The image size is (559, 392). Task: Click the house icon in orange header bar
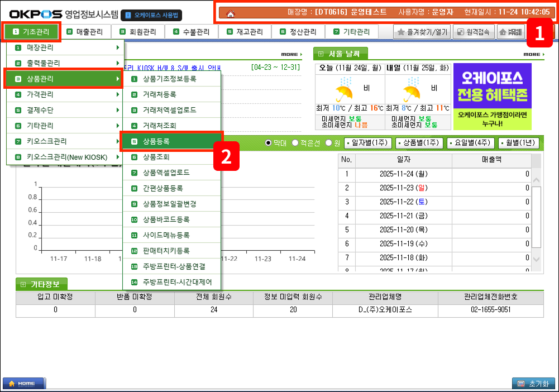(x=231, y=13)
